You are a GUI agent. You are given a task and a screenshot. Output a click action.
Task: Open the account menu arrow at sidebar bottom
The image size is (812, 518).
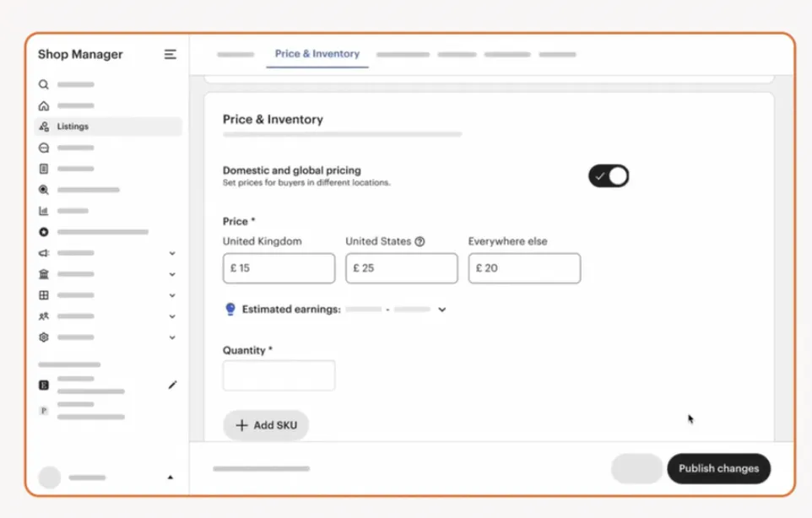[x=171, y=478]
